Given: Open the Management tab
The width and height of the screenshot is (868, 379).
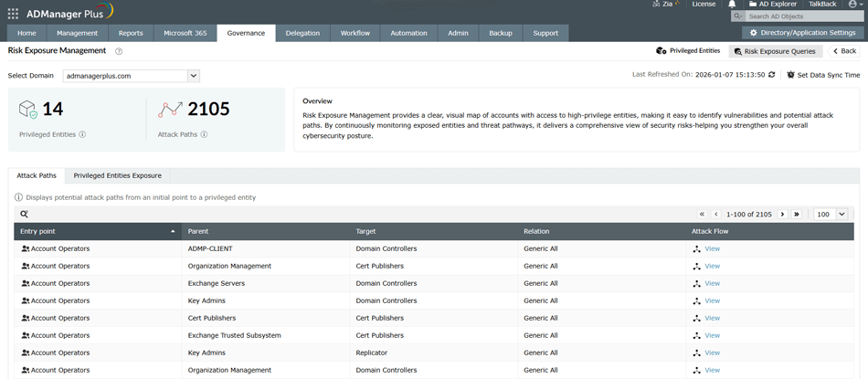Looking at the screenshot, I should 77,33.
